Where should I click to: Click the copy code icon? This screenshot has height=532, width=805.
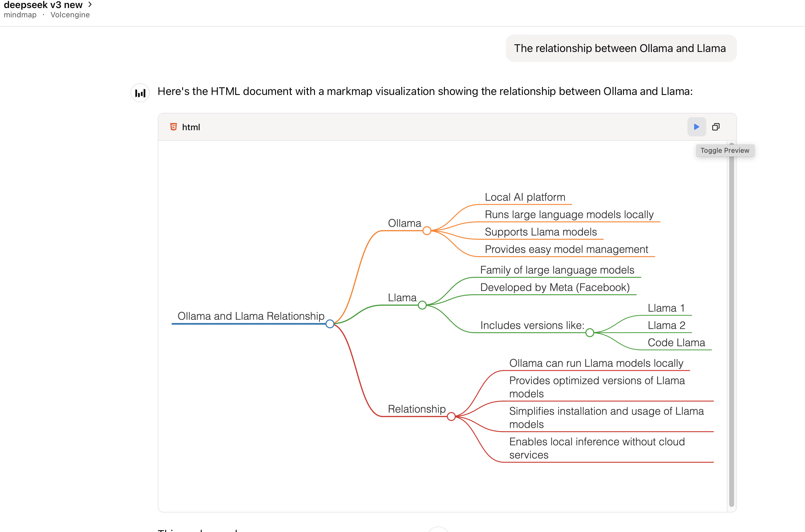[716, 127]
